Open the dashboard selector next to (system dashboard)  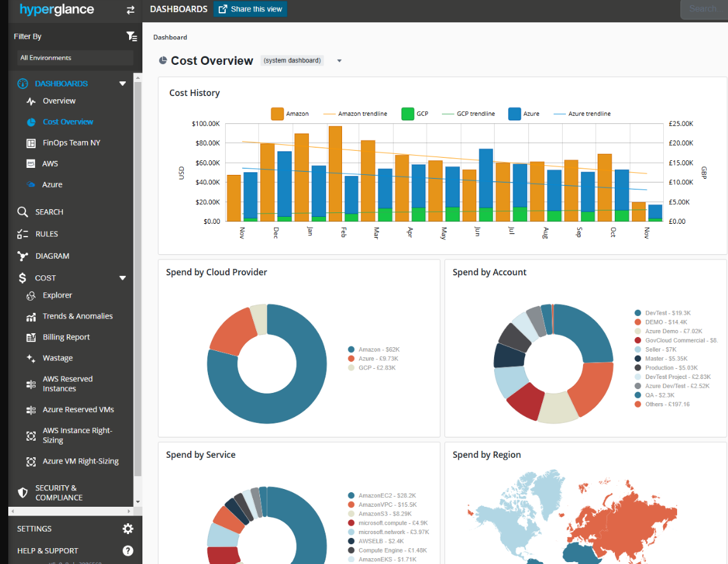tap(339, 60)
